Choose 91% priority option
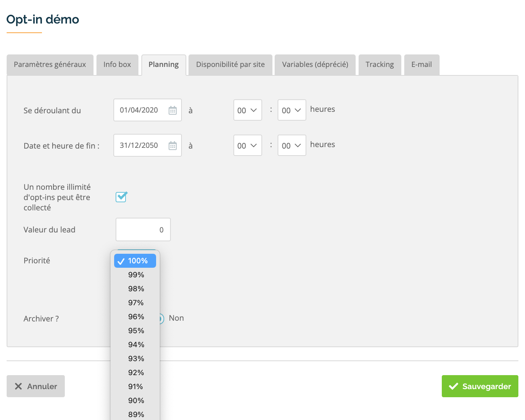The width and height of the screenshot is (525, 420). [x=135, y=387]
